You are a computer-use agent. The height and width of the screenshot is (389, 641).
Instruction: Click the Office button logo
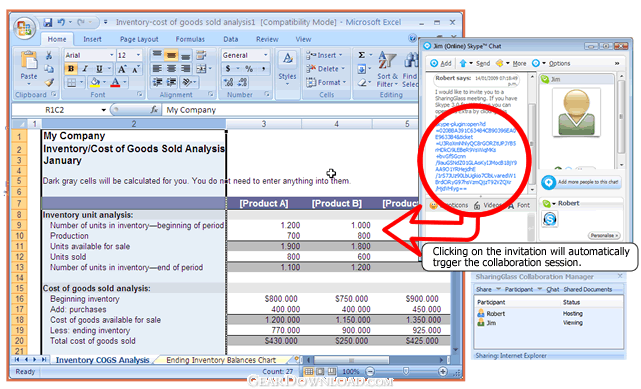point(24,28)
